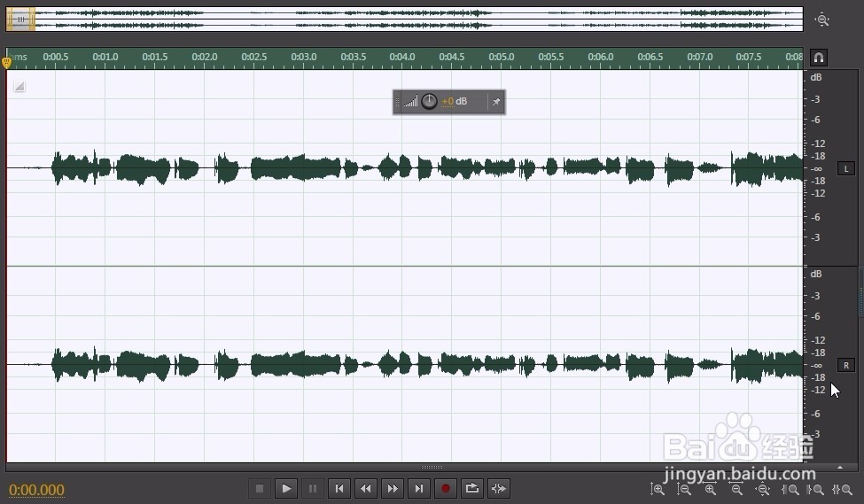Toggle the right channel R button
Image resolution: width=864 pixels, height=504 pixels.
846,365
